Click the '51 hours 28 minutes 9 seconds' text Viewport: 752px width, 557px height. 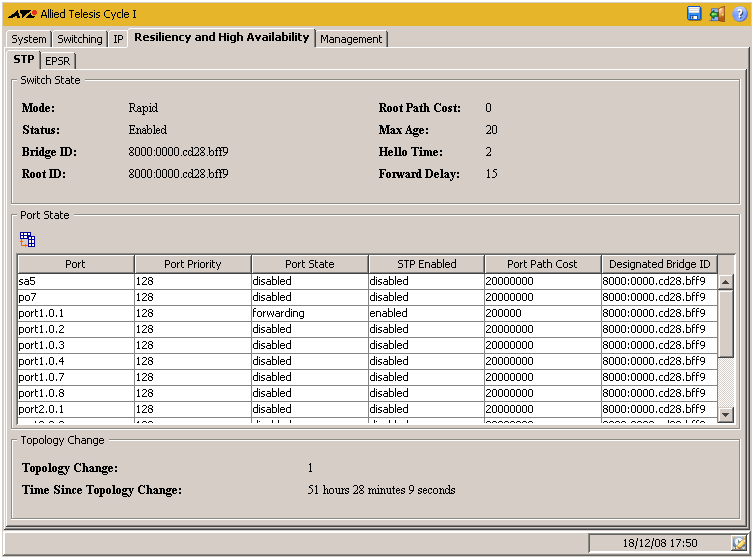pos(381,490)
